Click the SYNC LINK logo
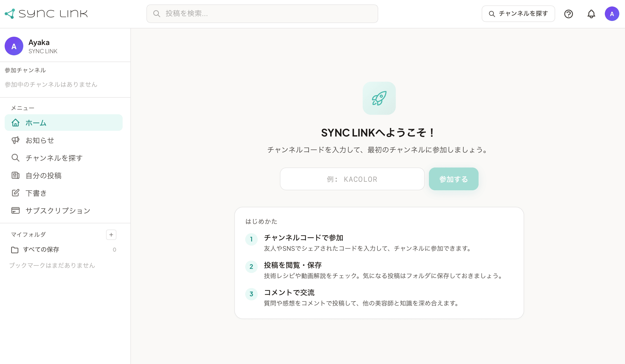Viewport: 625px width, 364px height. click(x=46, y=13)
